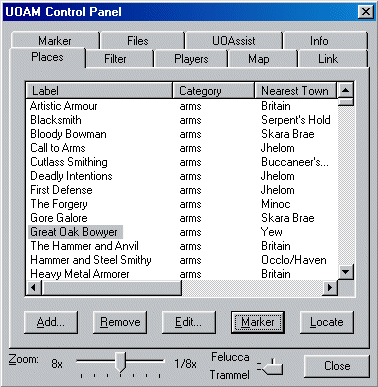Click the horizontal scroll right arrow
Image resolution: width=378 pixels, height=387 pixels.
tap(330, 287)
